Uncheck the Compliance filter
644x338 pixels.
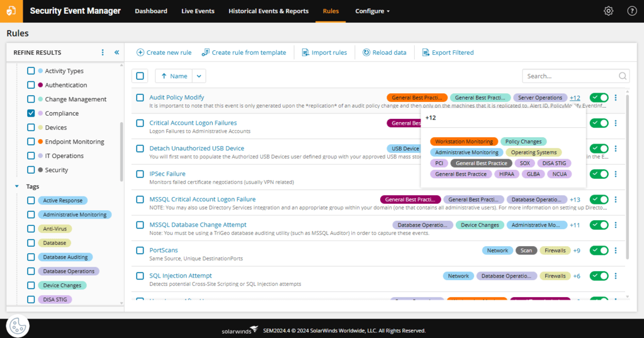pos(31,113)
